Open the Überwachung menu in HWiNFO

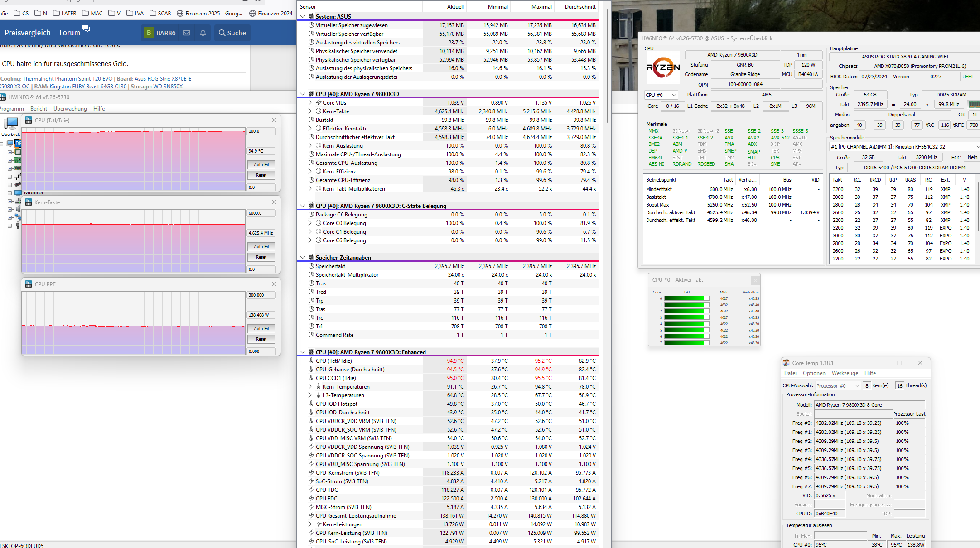click(x=70, y=109)
